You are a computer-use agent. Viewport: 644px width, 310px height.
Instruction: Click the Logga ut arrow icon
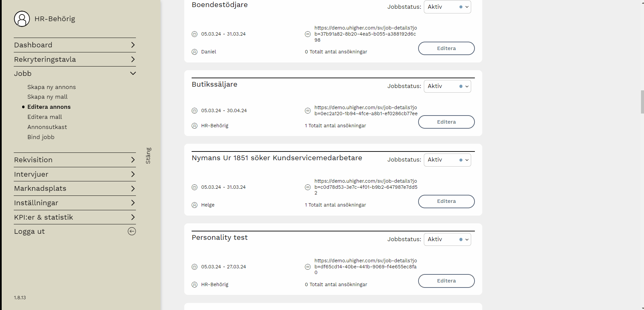[x=132, y=231]
